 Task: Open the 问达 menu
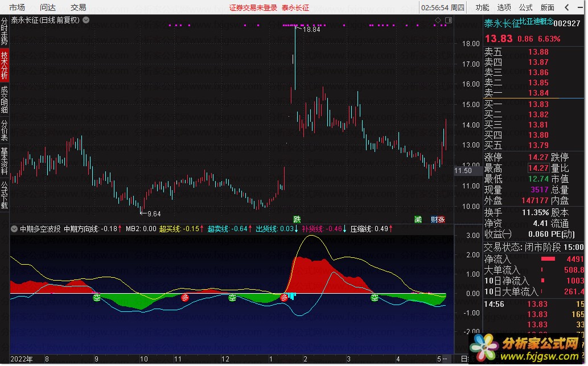pyautogui.click(x=48, y=7)
